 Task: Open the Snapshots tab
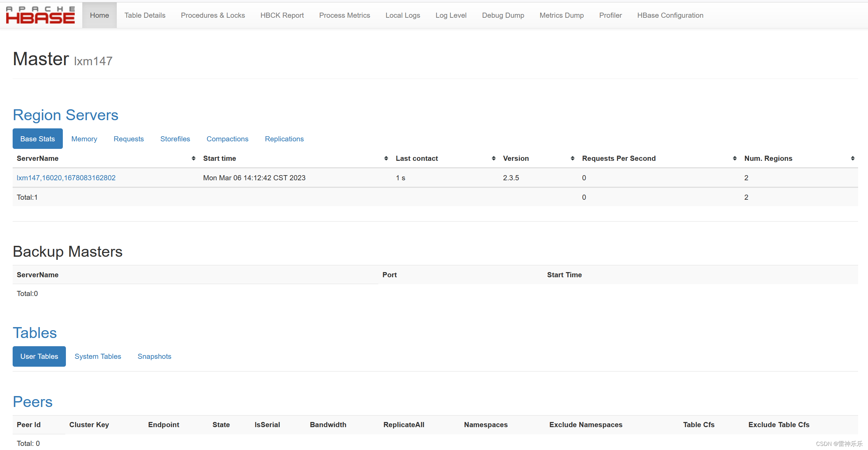coord(154,356)
